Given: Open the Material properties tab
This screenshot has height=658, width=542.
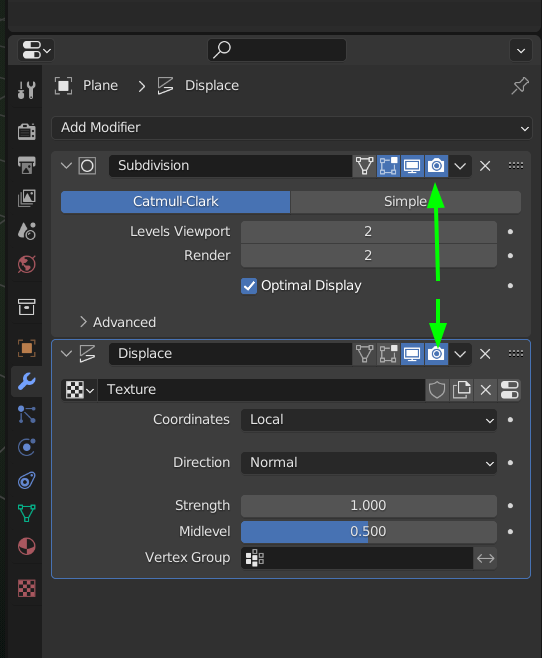Looking at the screenshot, I should (x=26, y=546).
